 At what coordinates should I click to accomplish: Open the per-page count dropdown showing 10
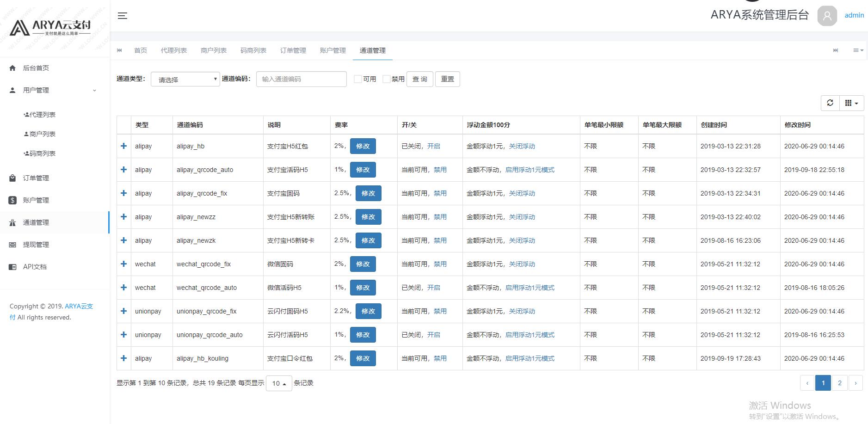tap(278, 383)
